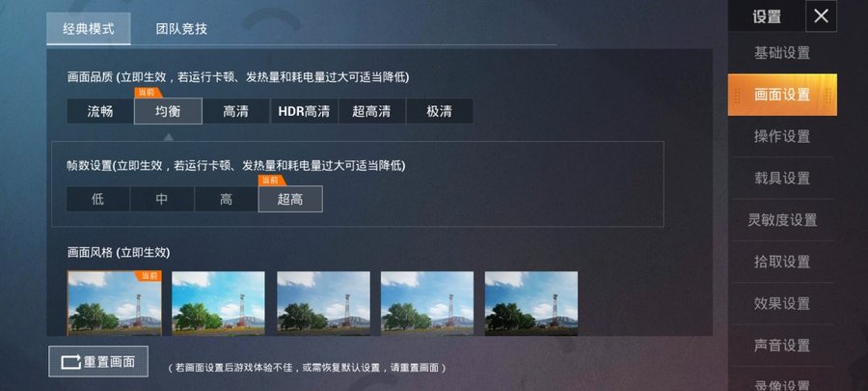Pick the fifth picture style thumbnail
The image size is (868, 391).
pyautogui.click(x=531, y=303)
